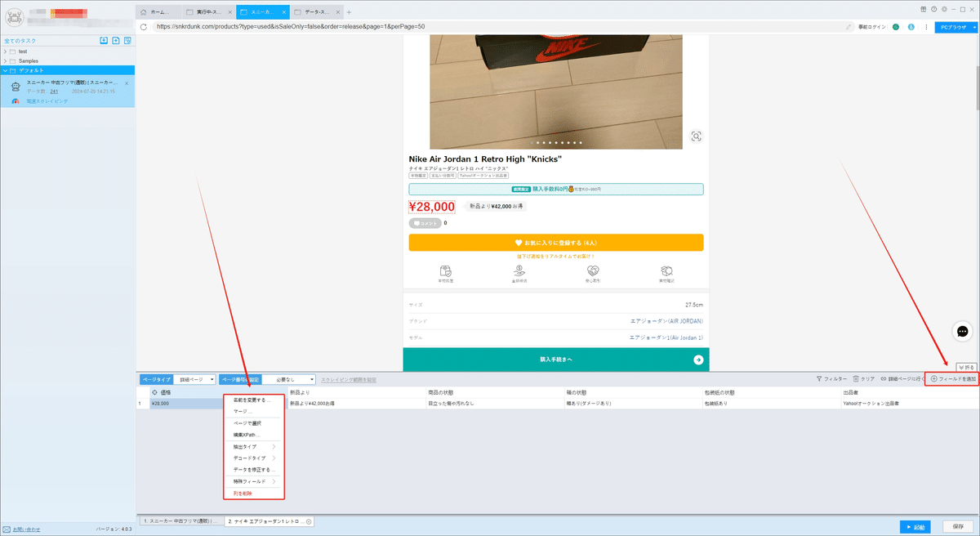Click the image search icon on product photo
This screenshot has height=536, width=980.
pos(696,136)
